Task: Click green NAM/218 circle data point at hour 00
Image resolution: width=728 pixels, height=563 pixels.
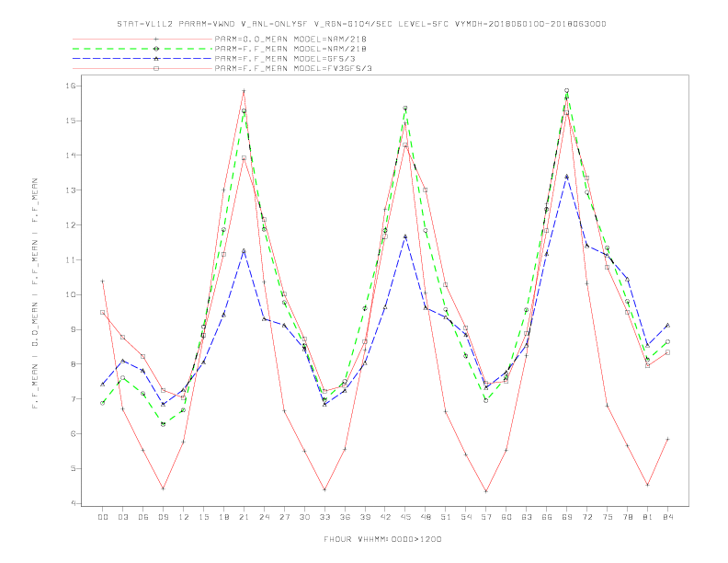Action: pyautogui.click(x=103, y=403)
